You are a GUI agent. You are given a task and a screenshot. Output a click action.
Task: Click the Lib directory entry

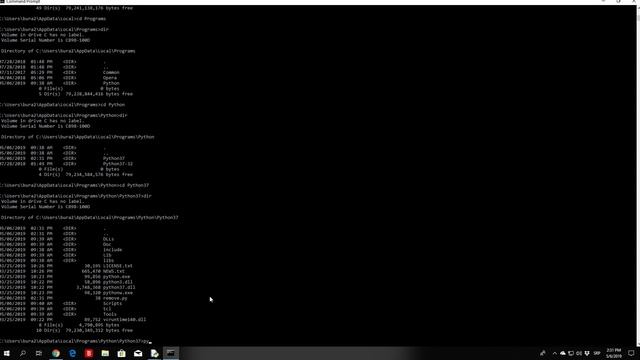[107, 255]
